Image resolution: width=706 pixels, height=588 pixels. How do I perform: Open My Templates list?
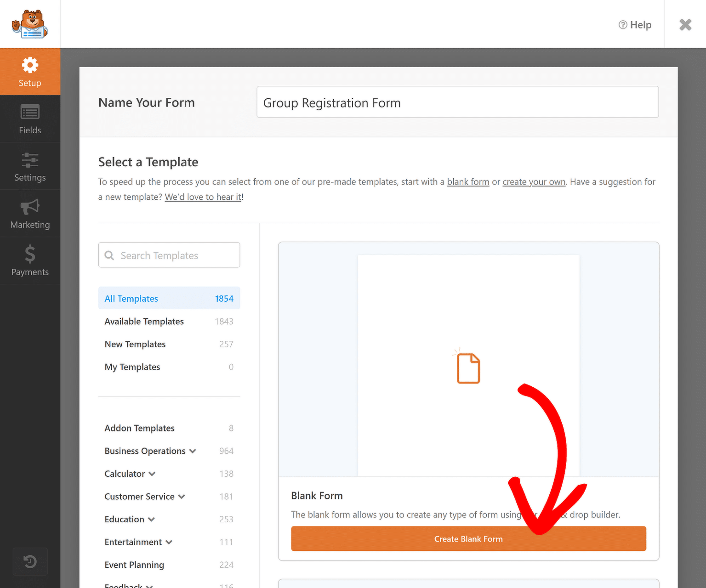pos(132,367)
